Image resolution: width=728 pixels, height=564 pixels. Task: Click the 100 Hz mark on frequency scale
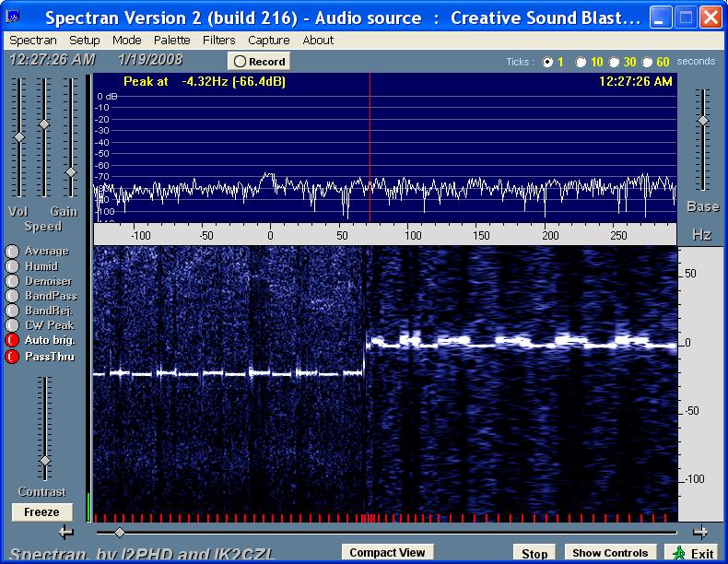tap(413, 235)
